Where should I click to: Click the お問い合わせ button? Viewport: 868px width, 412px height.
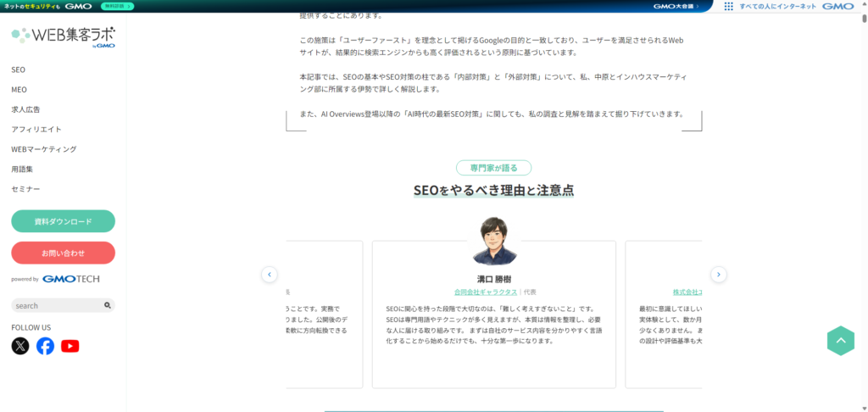coord(63,253)
